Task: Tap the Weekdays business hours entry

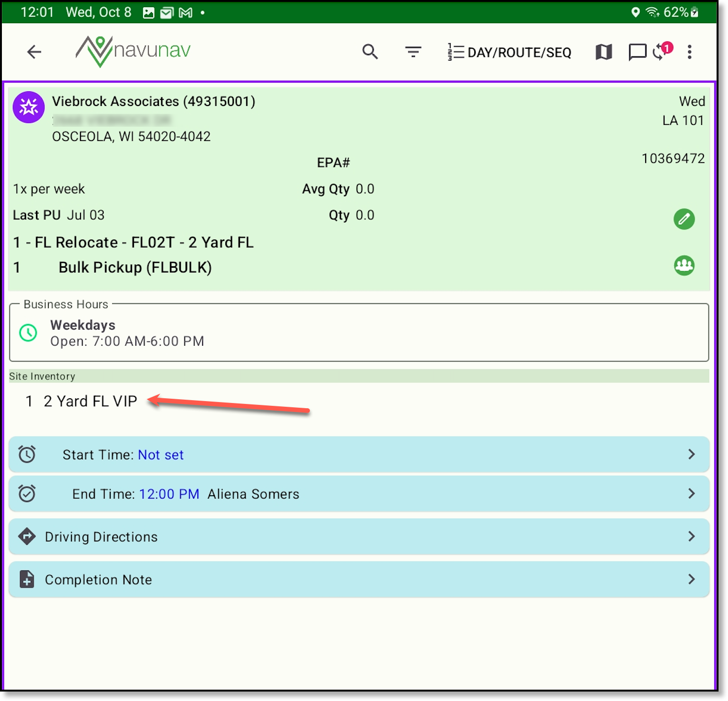Action: (x=127, y=333)
